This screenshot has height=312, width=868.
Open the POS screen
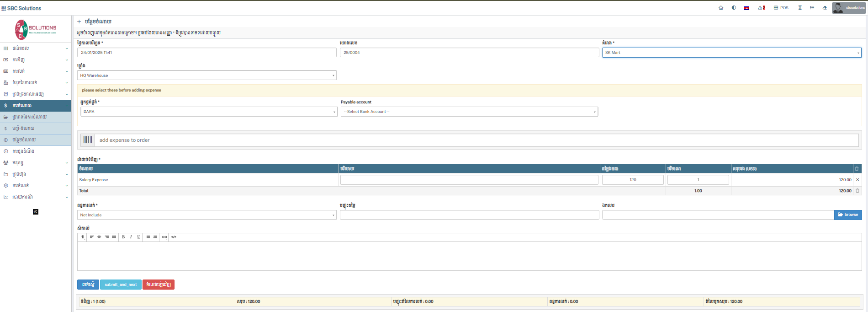point(781,8)
